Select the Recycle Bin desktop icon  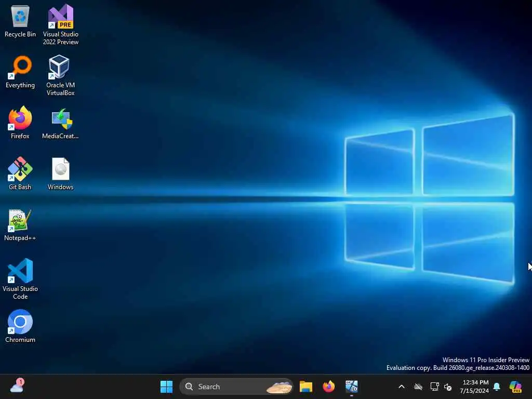[20, 22]
